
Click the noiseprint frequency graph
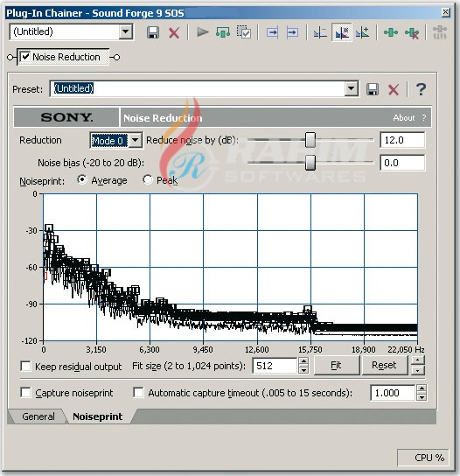[230, 267]
